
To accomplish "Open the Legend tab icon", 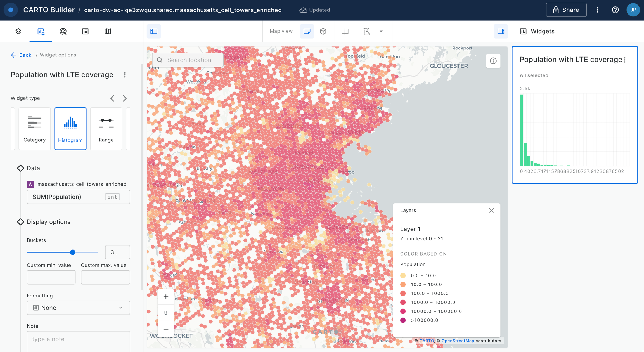I will pos(85,31).
